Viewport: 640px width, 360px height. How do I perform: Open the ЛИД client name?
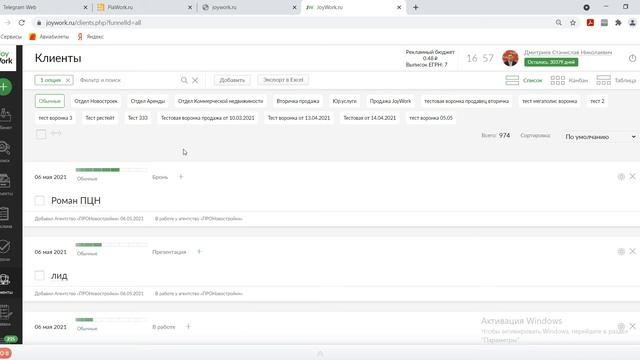pos(59,276)
